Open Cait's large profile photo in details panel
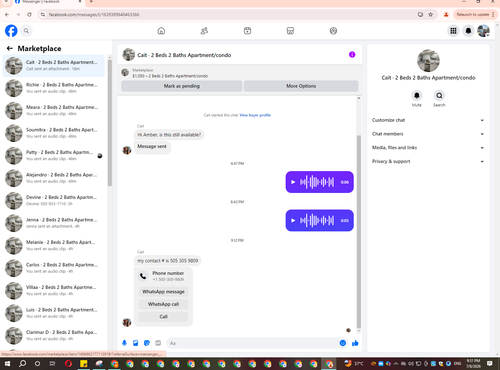This screenshot has width=500, height=370. pos(428,61)
